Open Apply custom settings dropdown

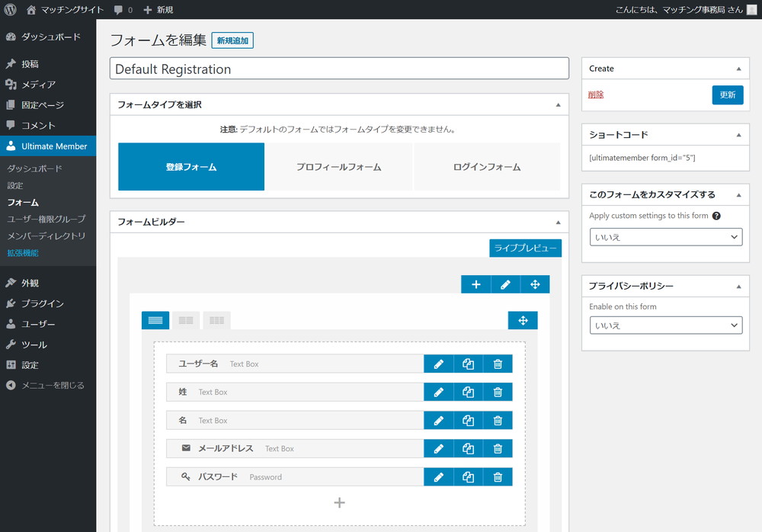666,237
